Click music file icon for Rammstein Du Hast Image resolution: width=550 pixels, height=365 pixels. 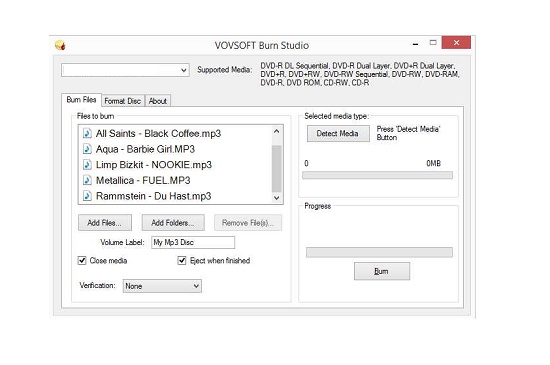click(x=87, y=196)
